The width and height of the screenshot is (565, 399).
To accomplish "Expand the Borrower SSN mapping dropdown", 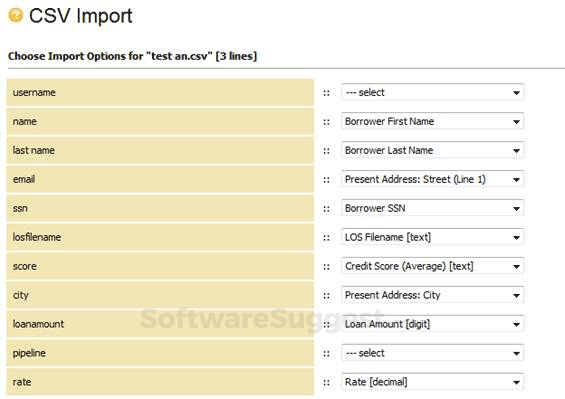I will click(432, 208).
